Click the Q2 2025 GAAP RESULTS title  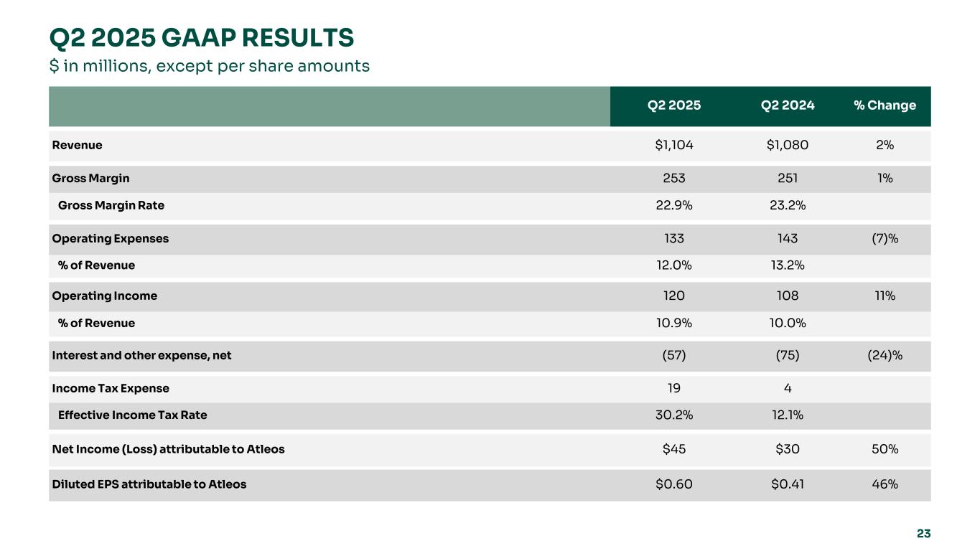[x=202, y=37]
